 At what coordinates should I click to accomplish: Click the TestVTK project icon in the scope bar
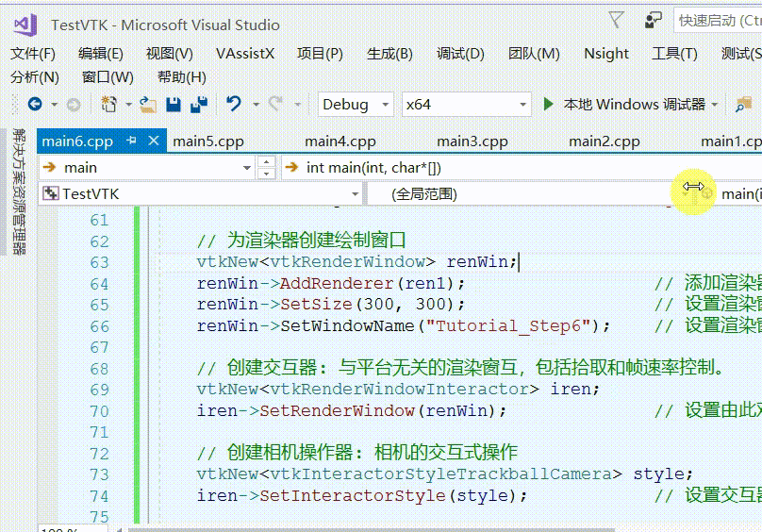51,193
